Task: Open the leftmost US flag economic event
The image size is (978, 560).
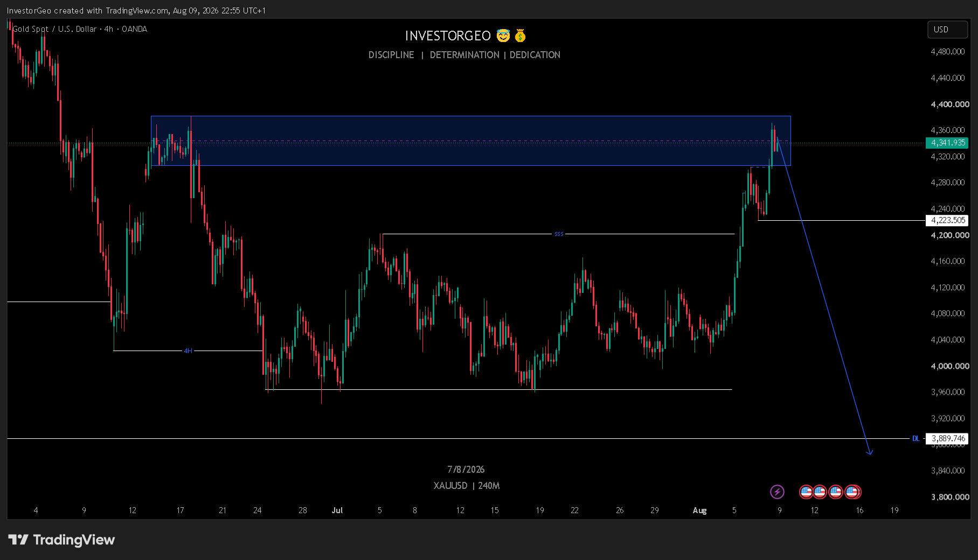Action: coord(806,492)
